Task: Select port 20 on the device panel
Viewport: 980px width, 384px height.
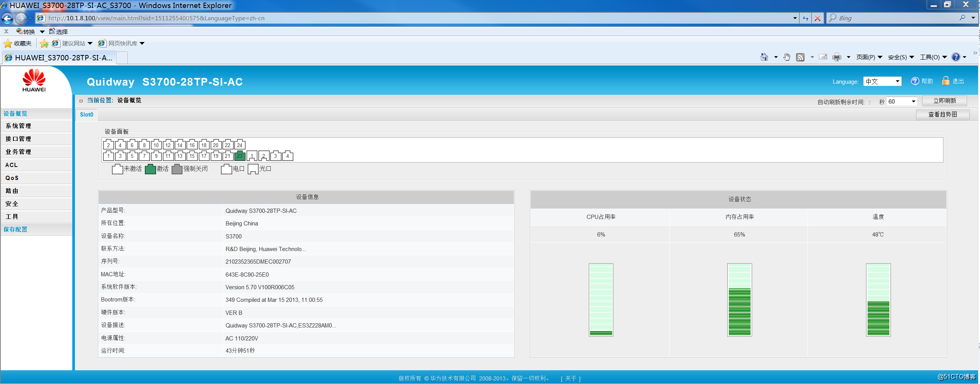Action: [216, 145]
